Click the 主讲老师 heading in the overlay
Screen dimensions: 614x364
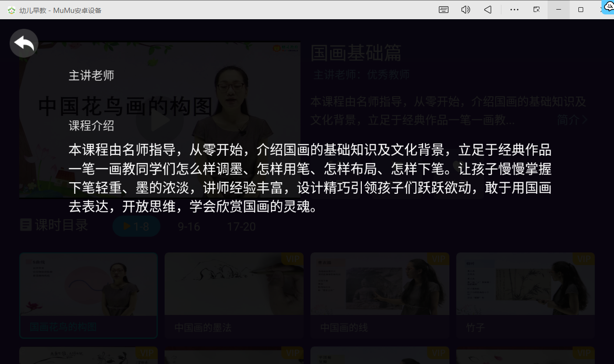click(91, 75)
